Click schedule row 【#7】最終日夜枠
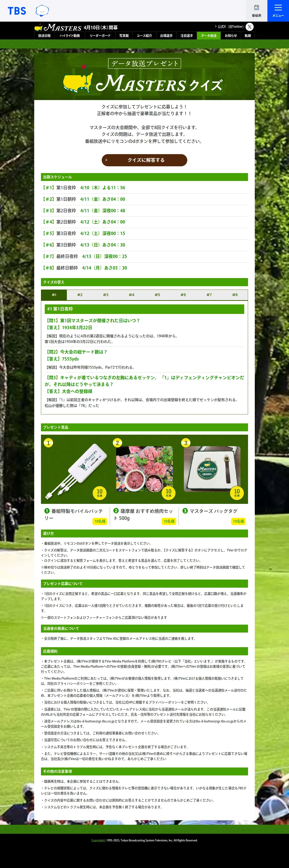Viewport: 289px width, 868px height. click(144, 256)
